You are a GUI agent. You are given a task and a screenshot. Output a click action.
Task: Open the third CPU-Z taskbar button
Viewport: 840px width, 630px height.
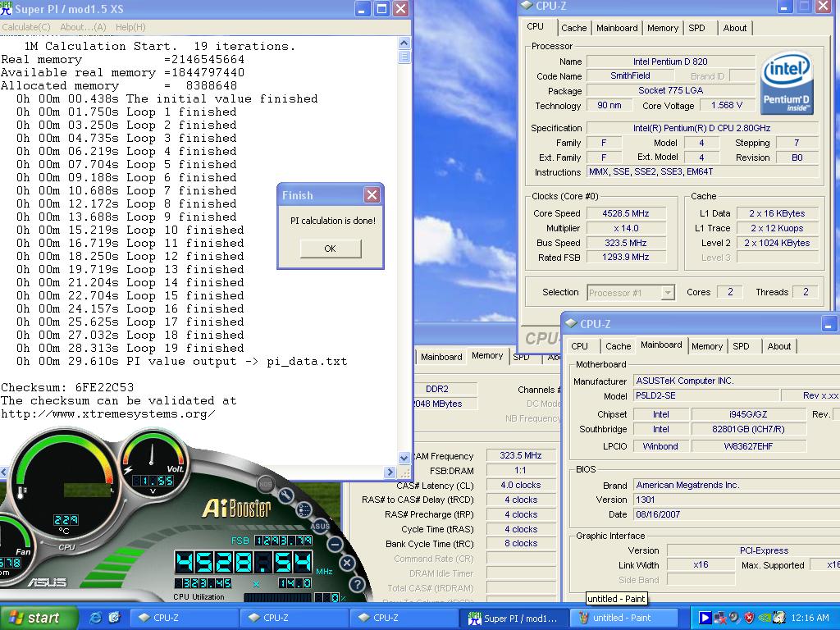(x=404, y=618)
